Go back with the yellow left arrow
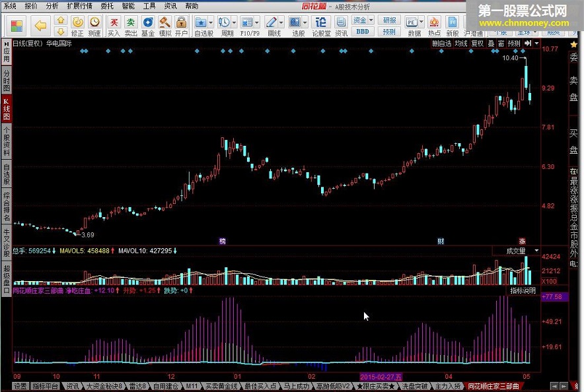The height and width of the screenshot is (392, 584). [x=40, y=26]
